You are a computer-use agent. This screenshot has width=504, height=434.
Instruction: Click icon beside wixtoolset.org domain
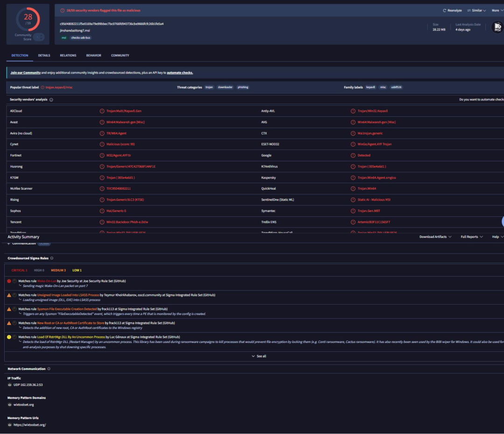point(10,405)
